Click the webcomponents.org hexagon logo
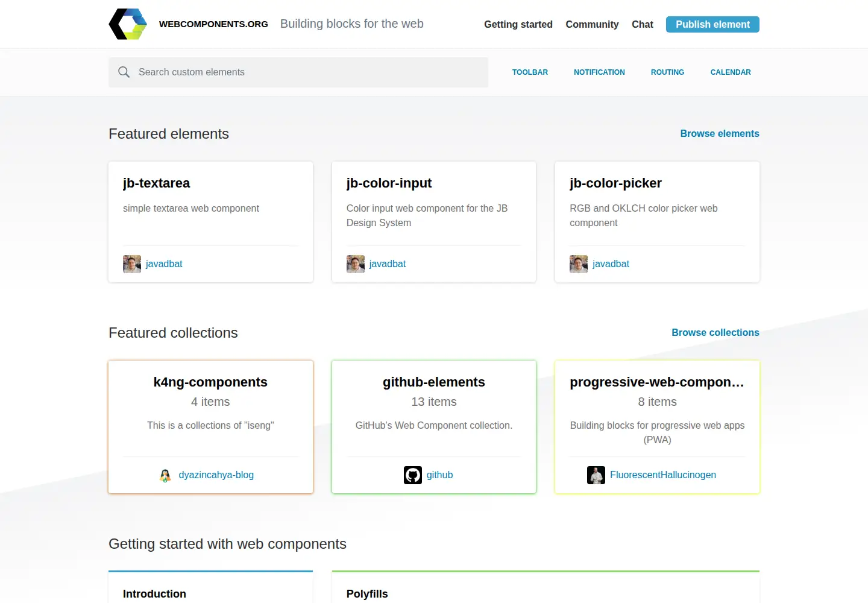This screenshot has height=603, width=868. 128,24
